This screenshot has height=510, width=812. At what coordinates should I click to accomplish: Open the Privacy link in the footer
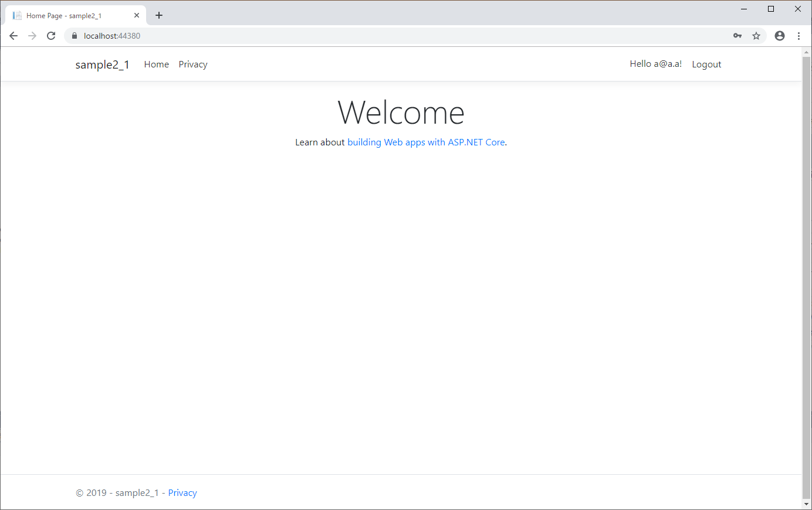click(x=182, y=493)
